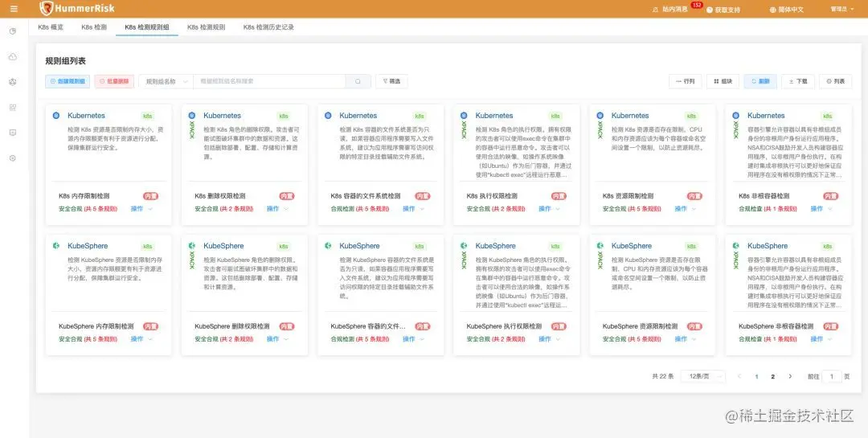Switch to the K8s 概览 tab
Image resolution: width=868 pixels, height=438 pixels.
[51, 27]
